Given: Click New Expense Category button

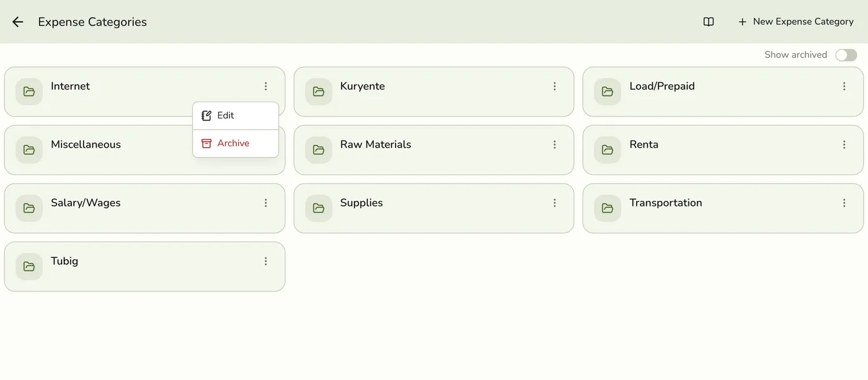Looking at the screenshot, I should (x=795, y=22).
